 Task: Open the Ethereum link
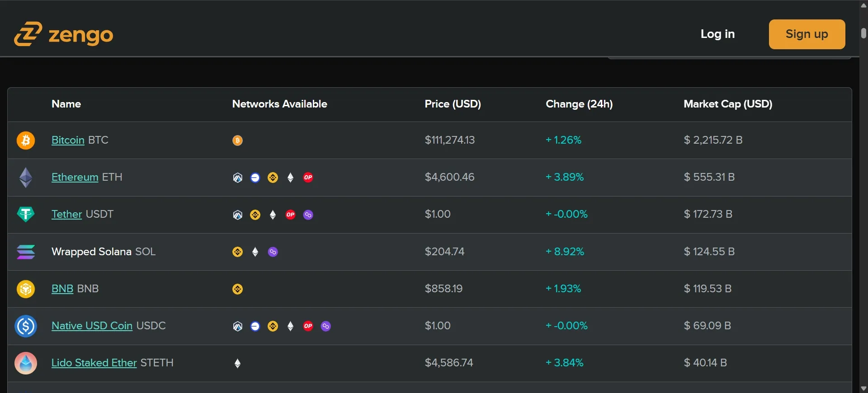[x=75, y=177]
